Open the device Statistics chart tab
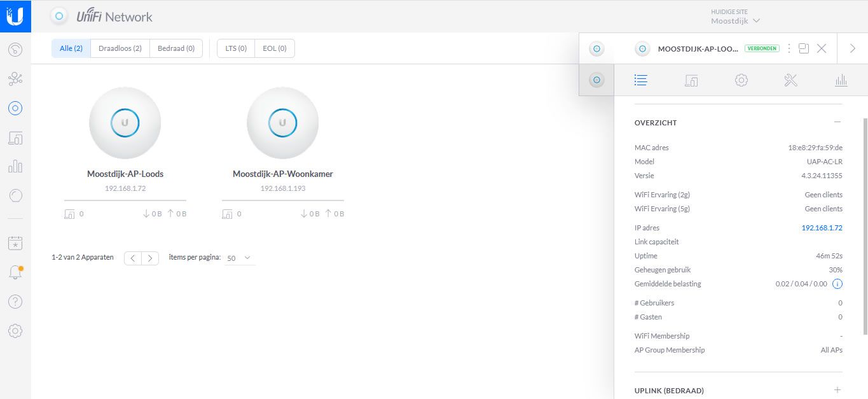 click(841, 80)
